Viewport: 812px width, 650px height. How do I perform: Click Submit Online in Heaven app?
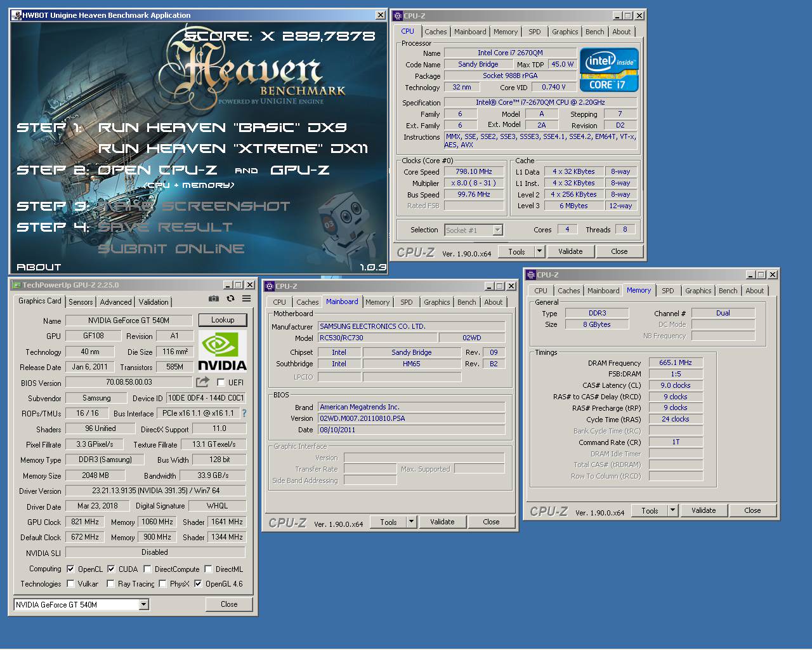click(x=171, y=249)
